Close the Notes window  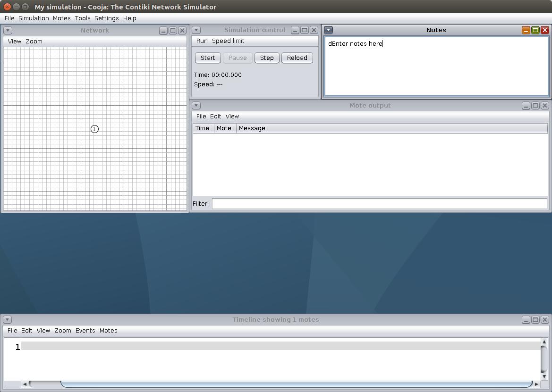pos(544,30)
